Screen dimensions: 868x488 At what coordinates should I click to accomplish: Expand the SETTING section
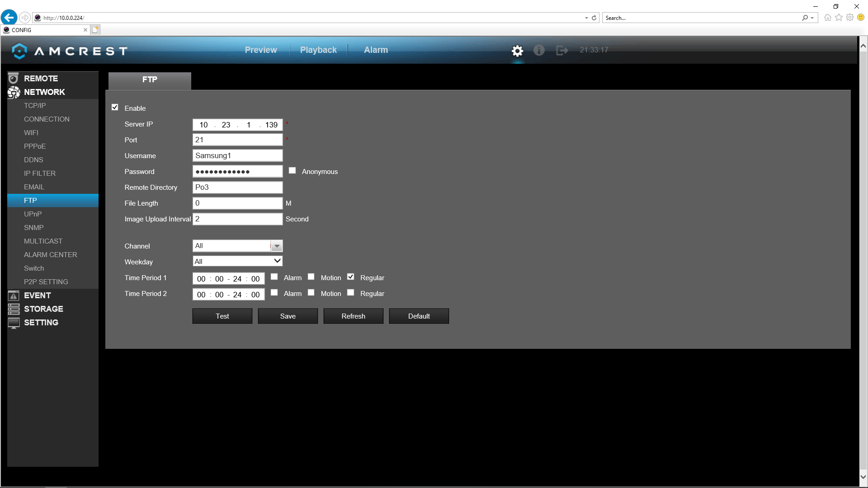pos(41,323)
